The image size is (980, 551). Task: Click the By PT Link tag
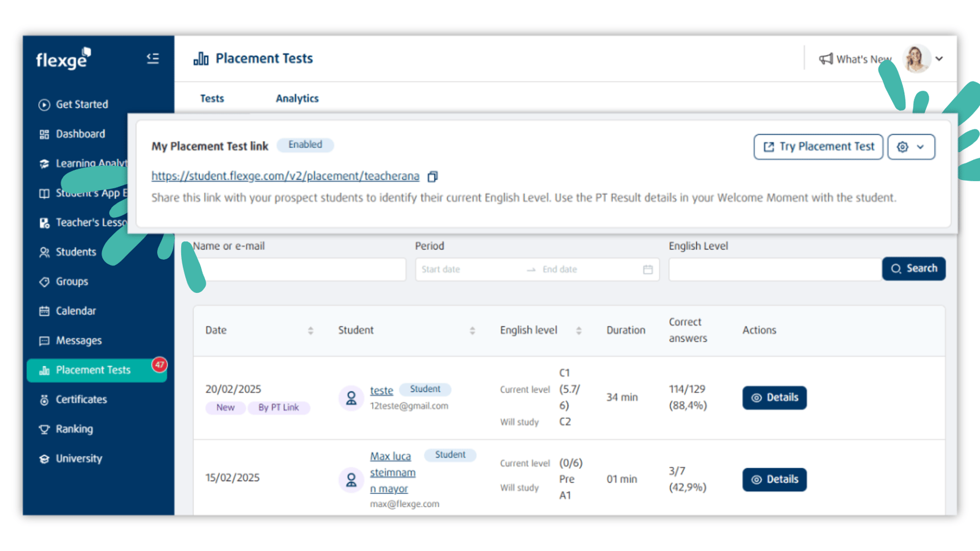(279, 408)
